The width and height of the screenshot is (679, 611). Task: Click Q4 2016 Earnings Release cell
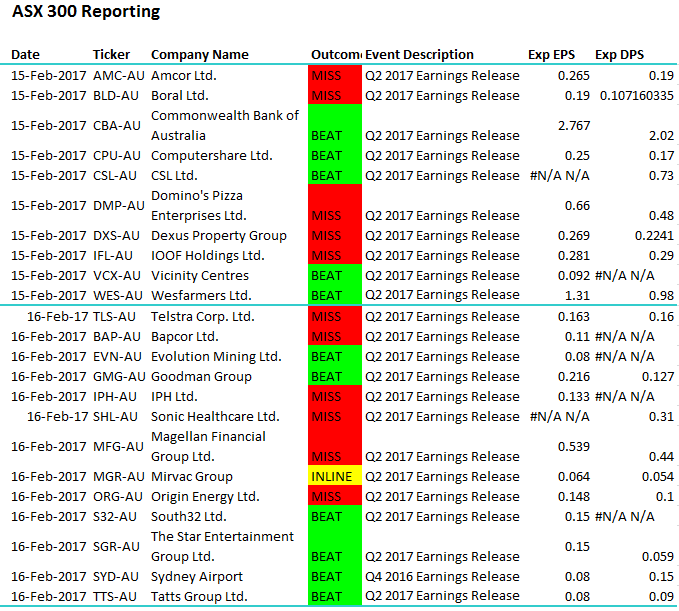[442, 577]
